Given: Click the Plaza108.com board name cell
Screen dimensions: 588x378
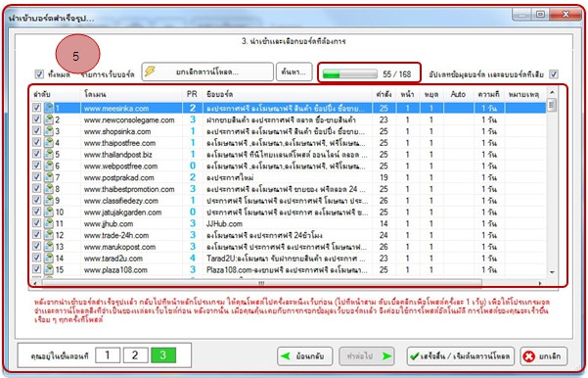Looking at the screenshot, I should pos(288,270).
